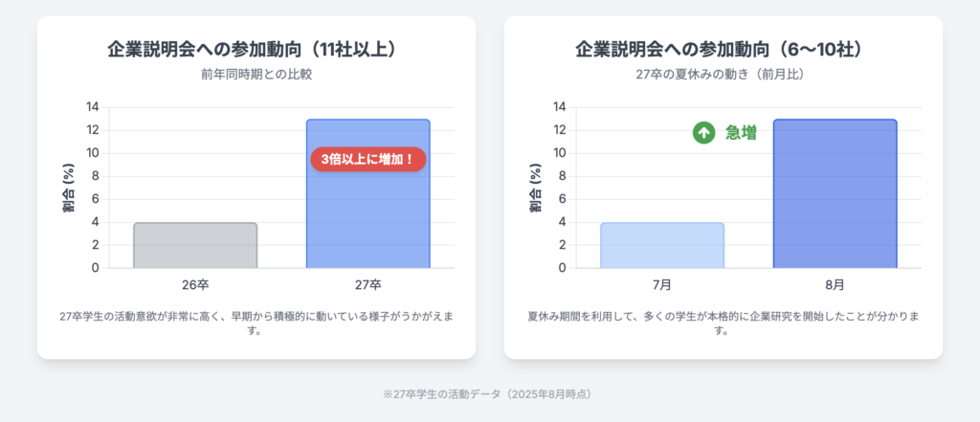980x422 pixels.
Task: Click the light blue 7月 bar
Action: coord(662,245)
